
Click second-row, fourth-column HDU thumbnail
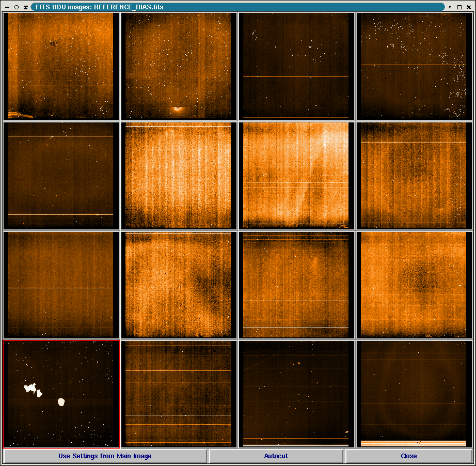pos(414,176)
